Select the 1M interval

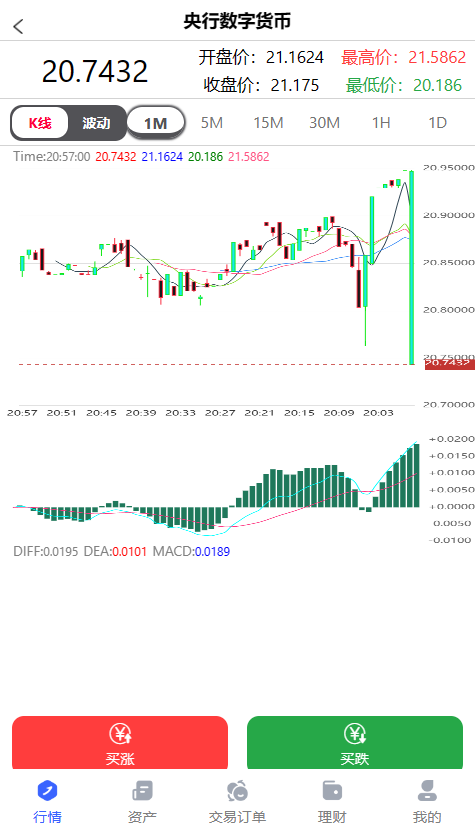point(156,123)
